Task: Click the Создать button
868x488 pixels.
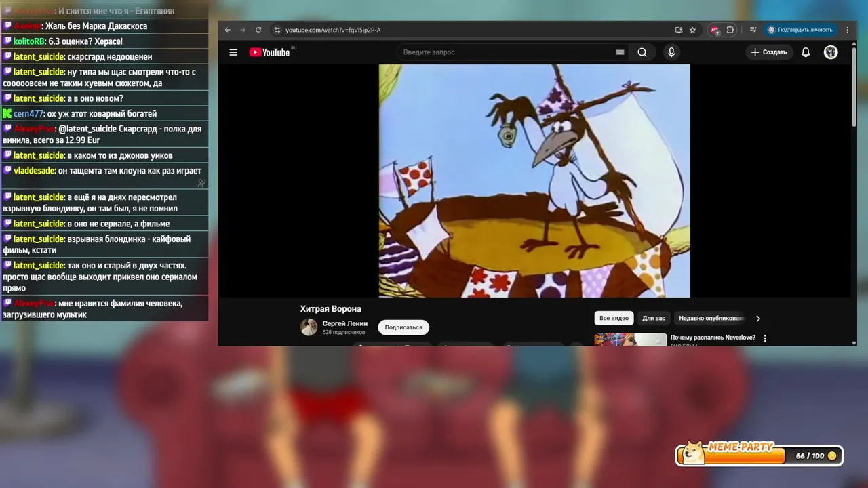Action: pyautogui.click(x=769, y=52)
